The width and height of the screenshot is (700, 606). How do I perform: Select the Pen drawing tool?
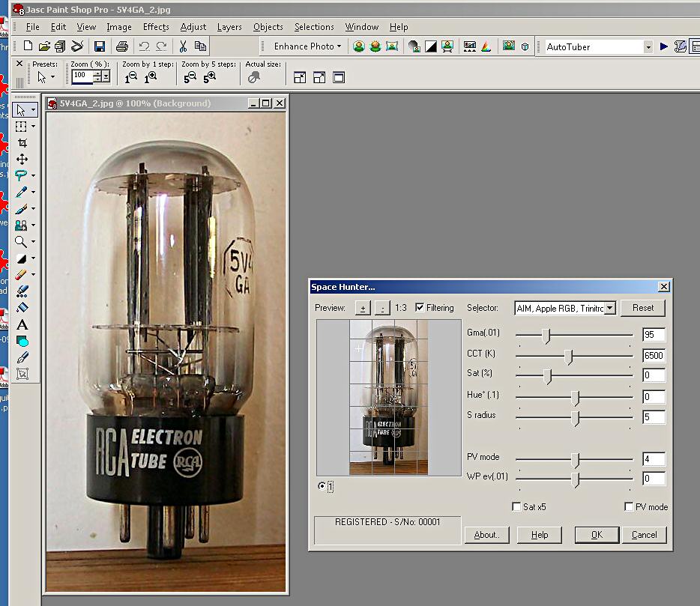[22, 357]
